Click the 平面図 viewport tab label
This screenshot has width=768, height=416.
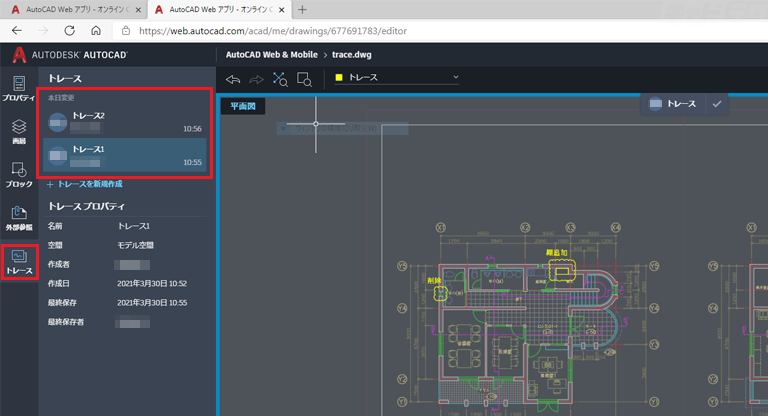point(242,104)
